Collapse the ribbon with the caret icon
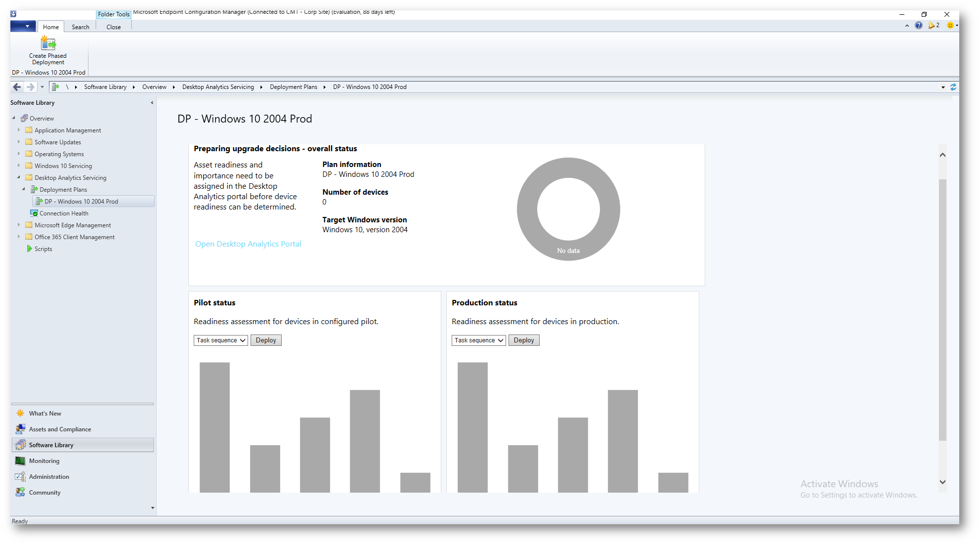The height and width of the screenshot is (545, 980). click(907, 26)
